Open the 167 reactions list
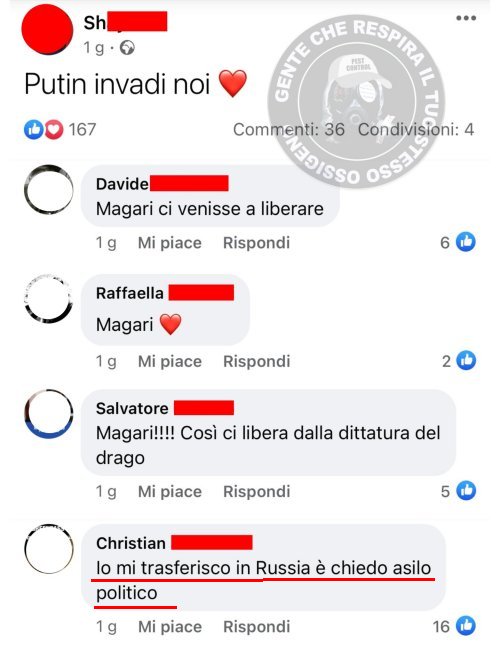The height and width of the screenshot is (652, 500). [82, 130]
